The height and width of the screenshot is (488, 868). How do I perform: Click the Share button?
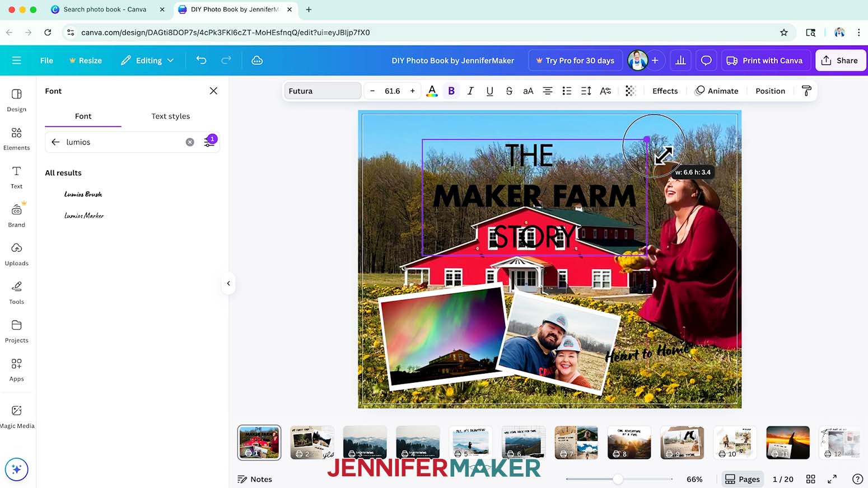click(840, 60)
